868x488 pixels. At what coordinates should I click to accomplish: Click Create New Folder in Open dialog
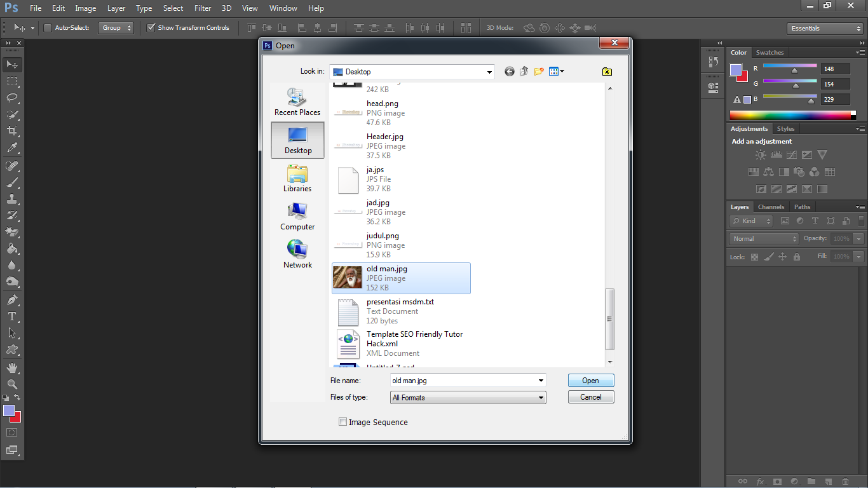[539, 72]
